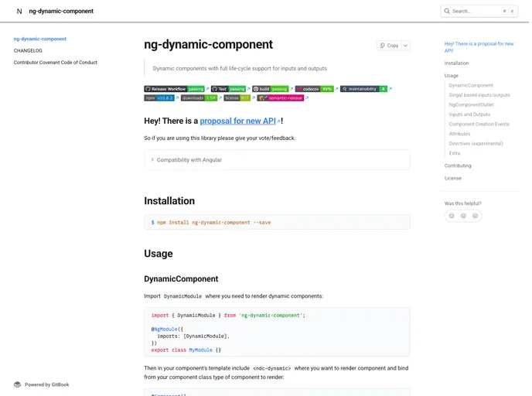The width and height of the screenshot is (532, 396).
Task: Click the semantic-release badge
Action: [280, 98]
